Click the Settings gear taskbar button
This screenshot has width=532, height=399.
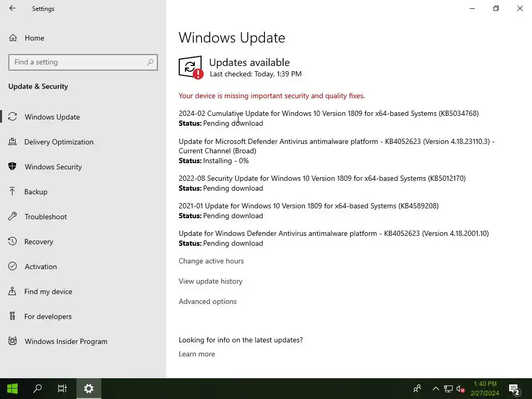(88, 389)
